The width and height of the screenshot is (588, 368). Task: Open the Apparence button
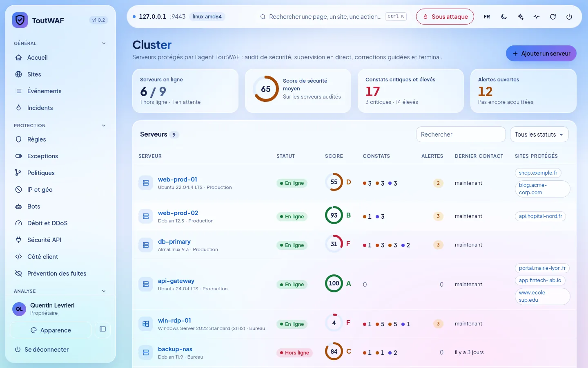[51, 330]
